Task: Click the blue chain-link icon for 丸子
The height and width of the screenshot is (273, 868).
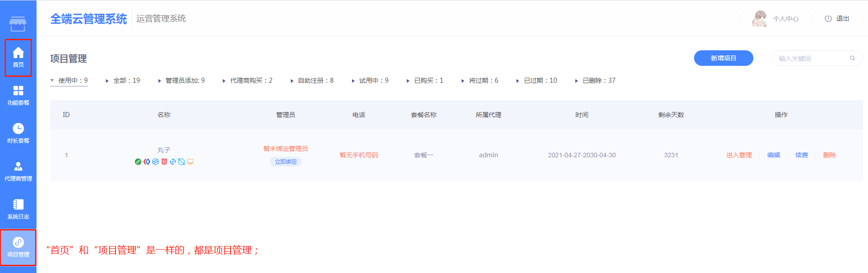Action: pos(173,161)
